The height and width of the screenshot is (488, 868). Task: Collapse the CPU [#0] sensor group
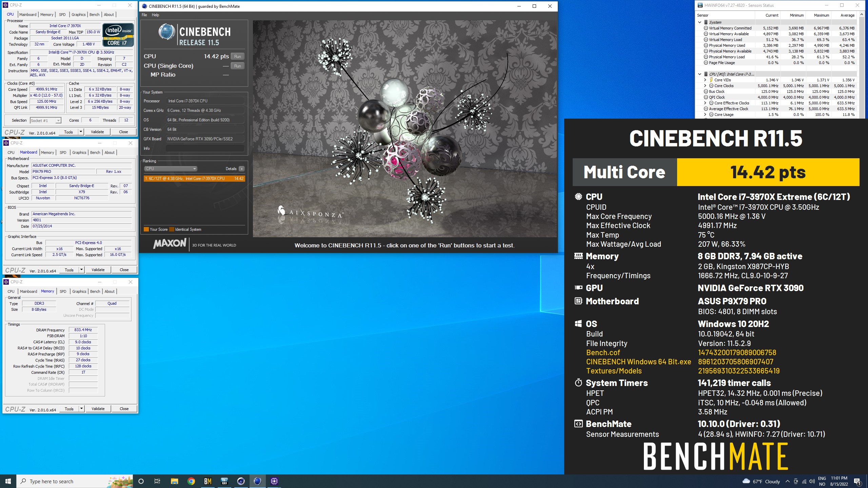(699, 74)
